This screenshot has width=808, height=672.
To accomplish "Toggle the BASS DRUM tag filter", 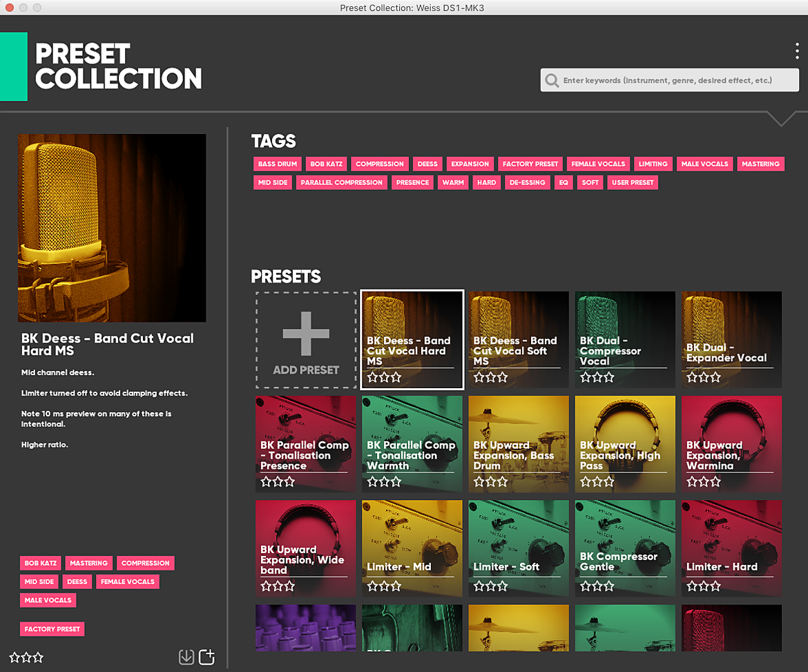I will tap(277, 164).
